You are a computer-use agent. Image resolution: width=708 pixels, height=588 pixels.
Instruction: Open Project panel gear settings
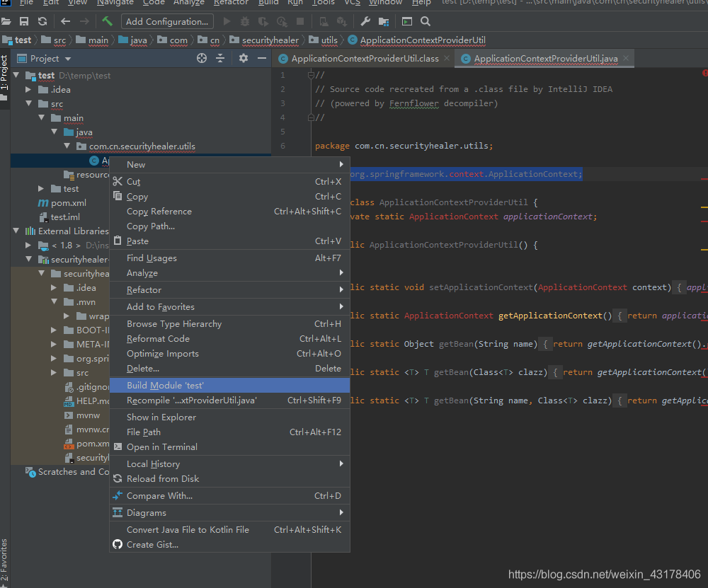pos(244,59)
